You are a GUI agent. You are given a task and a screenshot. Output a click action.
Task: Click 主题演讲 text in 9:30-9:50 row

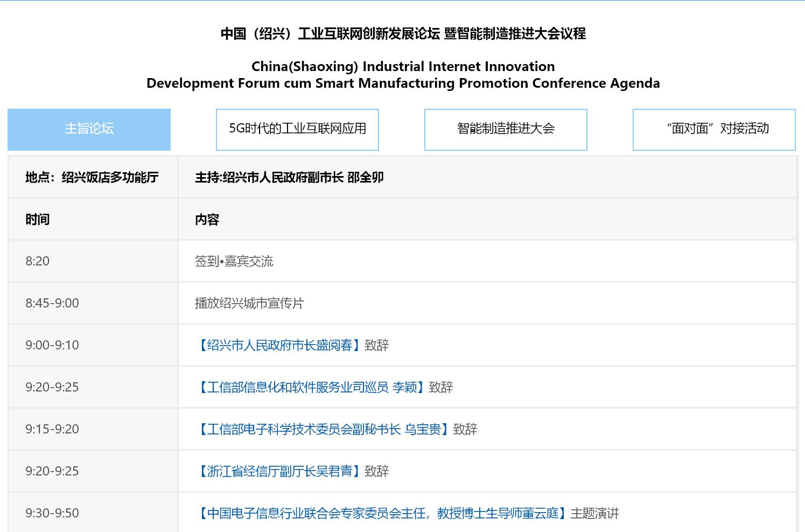pyautogui.click(x=595, y=513)
